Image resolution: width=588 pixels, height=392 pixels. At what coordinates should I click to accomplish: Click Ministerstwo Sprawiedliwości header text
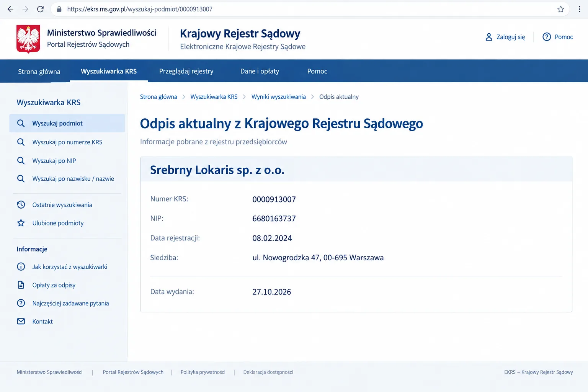pyautogui.click(x=101, y=33)
